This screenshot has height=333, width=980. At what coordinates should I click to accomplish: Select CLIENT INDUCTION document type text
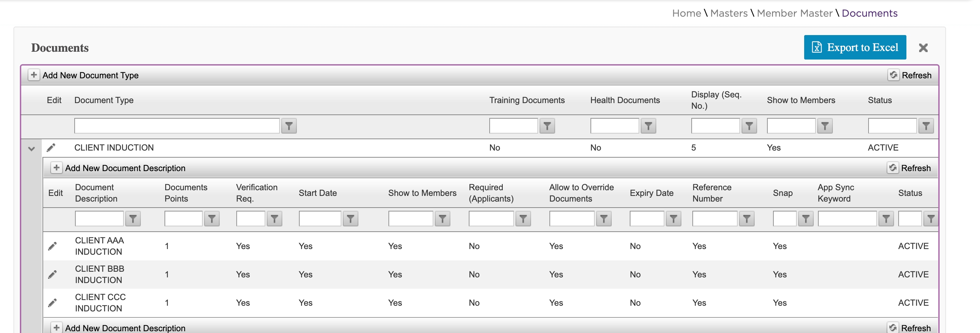[x=114, y=148]
